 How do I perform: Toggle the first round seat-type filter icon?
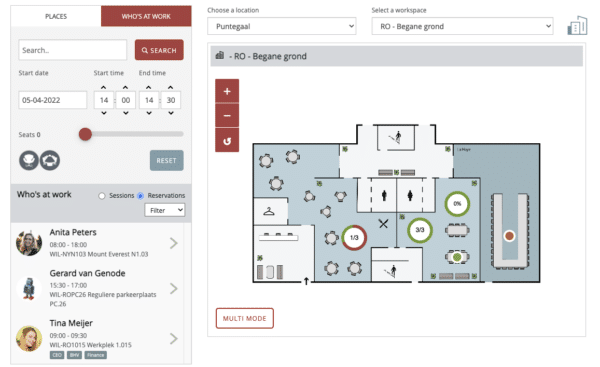(x=29, y=160)
